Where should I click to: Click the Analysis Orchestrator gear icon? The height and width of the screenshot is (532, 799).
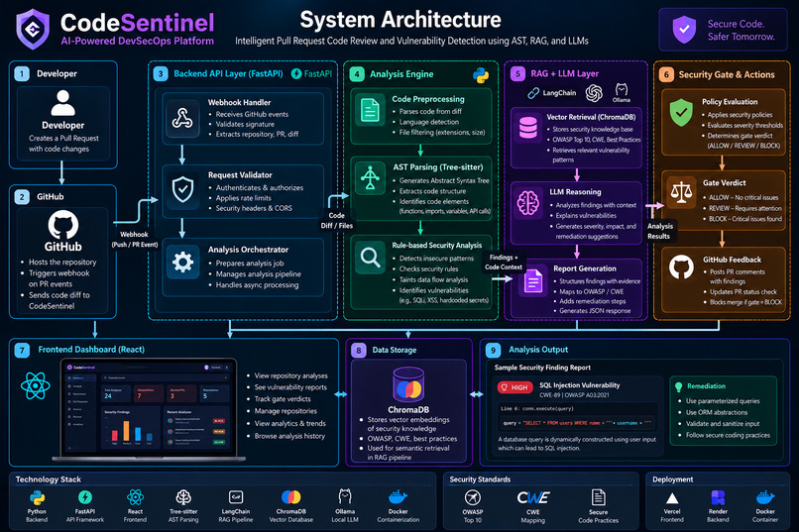coord(182,263)
